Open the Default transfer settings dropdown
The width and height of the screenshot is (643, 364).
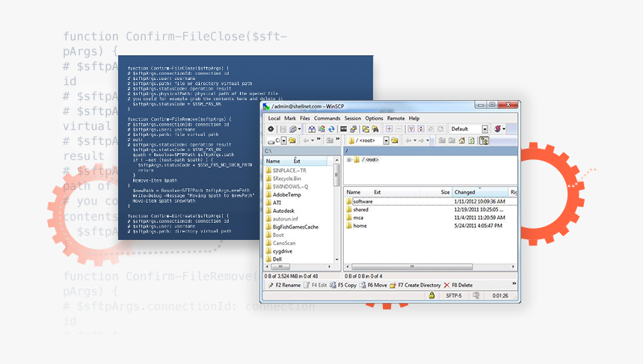coord(484,129)
